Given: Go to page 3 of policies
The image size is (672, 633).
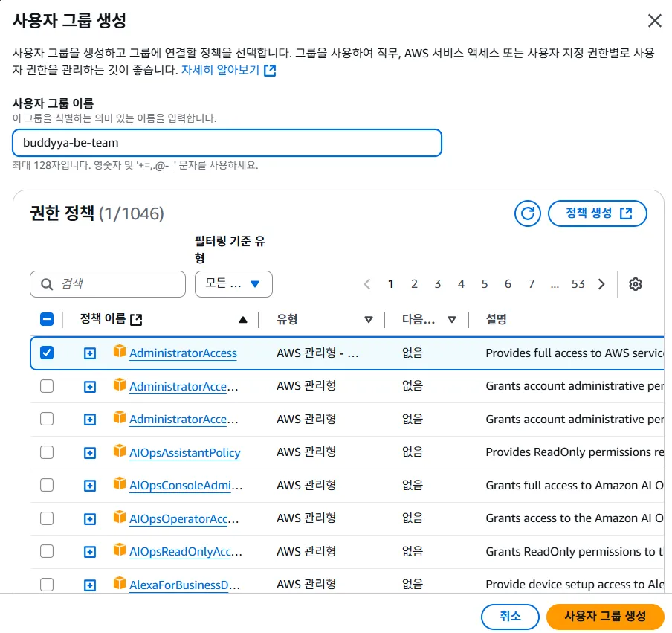Looking at the screenshot, I should pyautogui.click(x=438, y=284).
